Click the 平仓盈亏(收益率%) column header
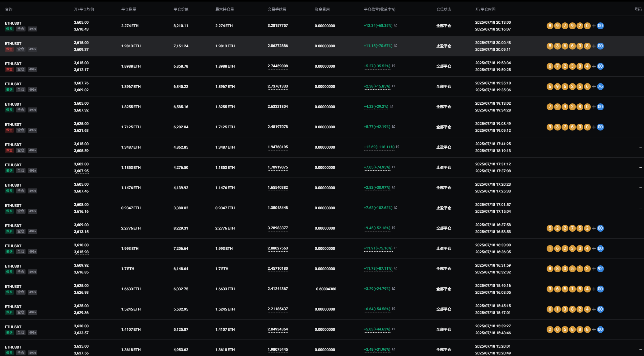This screenshot has height=356, width=644. (x=380, y=9)
